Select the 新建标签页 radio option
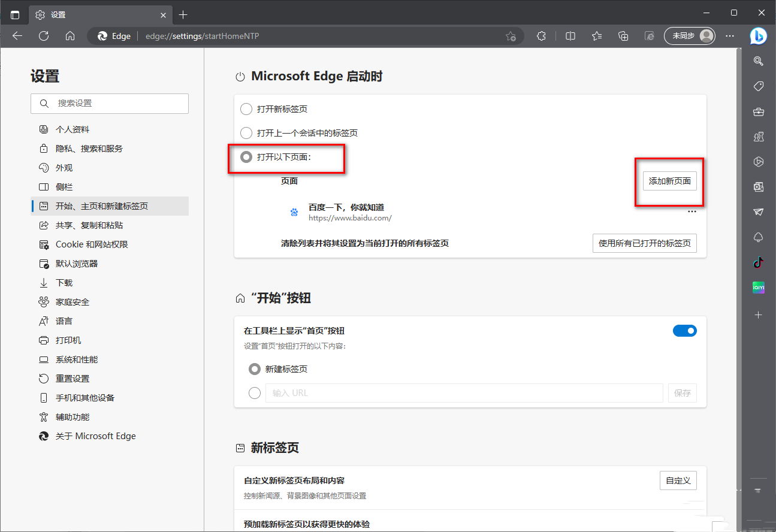This screenshot has height=532, width=776. (x=255, y=369)
